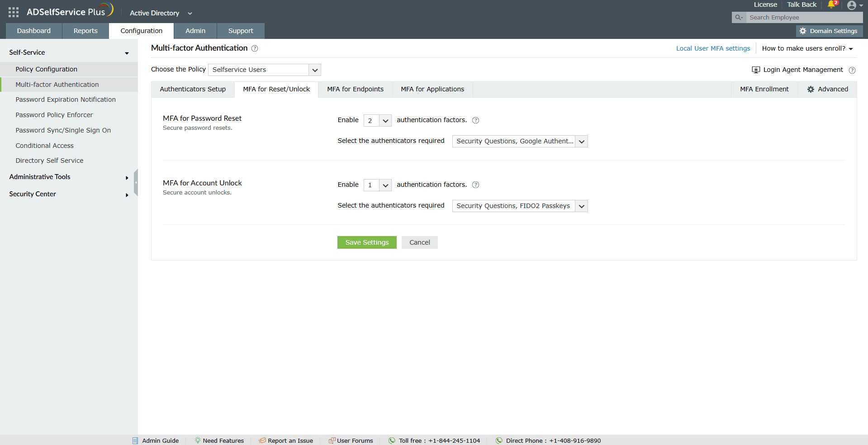Select the Configuration tab
This screenshot has height=445, width=868.
(142, 31)
